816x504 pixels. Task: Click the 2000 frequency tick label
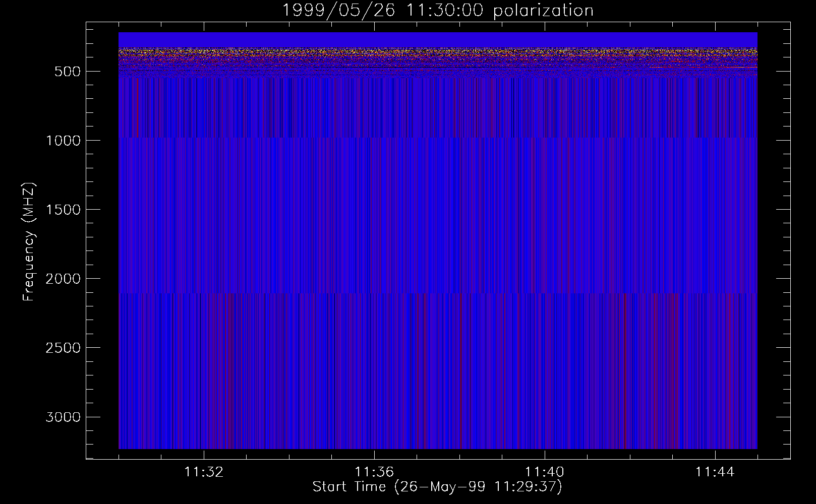(x=63, y=279)
